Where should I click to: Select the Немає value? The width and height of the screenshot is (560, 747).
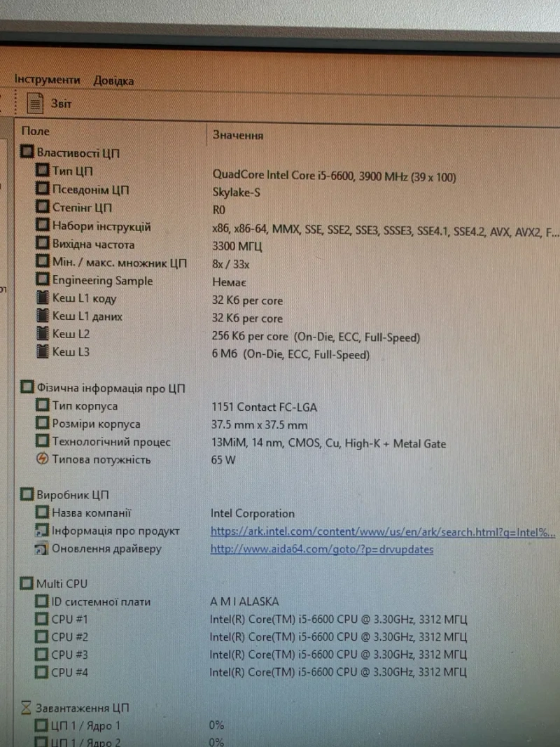pos(229,283)
